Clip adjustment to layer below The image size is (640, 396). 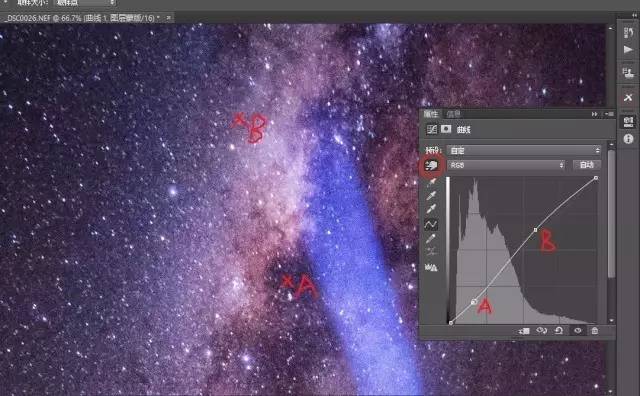[x=524, y=331]
